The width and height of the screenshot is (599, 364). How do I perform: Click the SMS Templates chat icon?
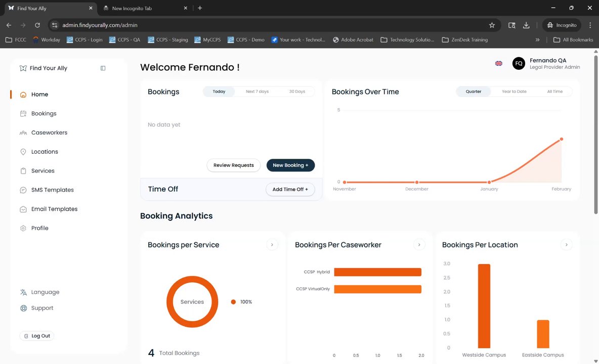[23, 190]
